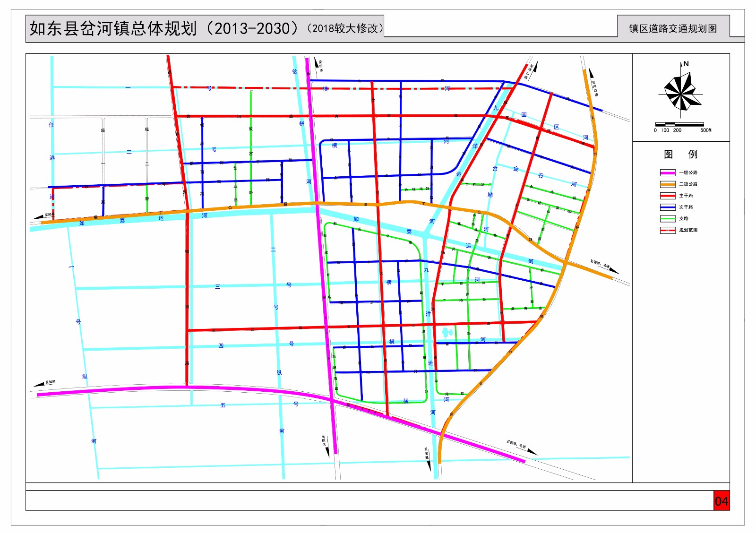Select the magenta 一级公路 color swatch
This screenshot has height=534, width=756.
point(668,173)
